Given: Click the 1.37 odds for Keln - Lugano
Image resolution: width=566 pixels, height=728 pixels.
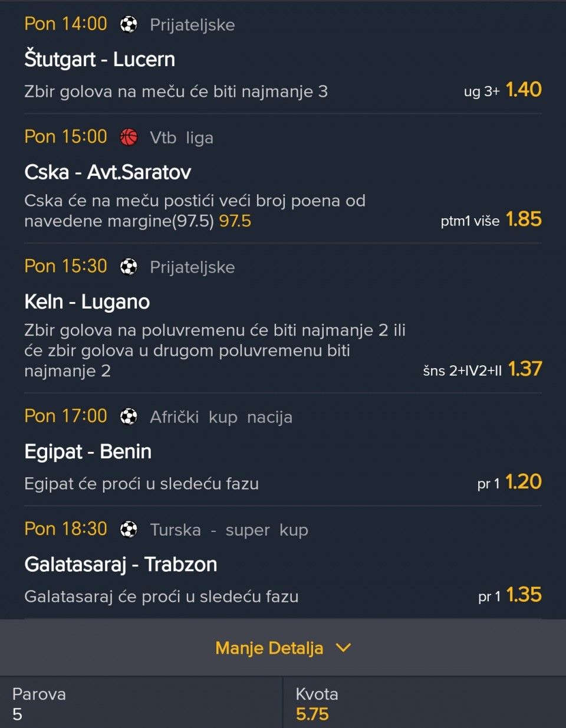Looking at the screenshot, I should tap(525, 369).
